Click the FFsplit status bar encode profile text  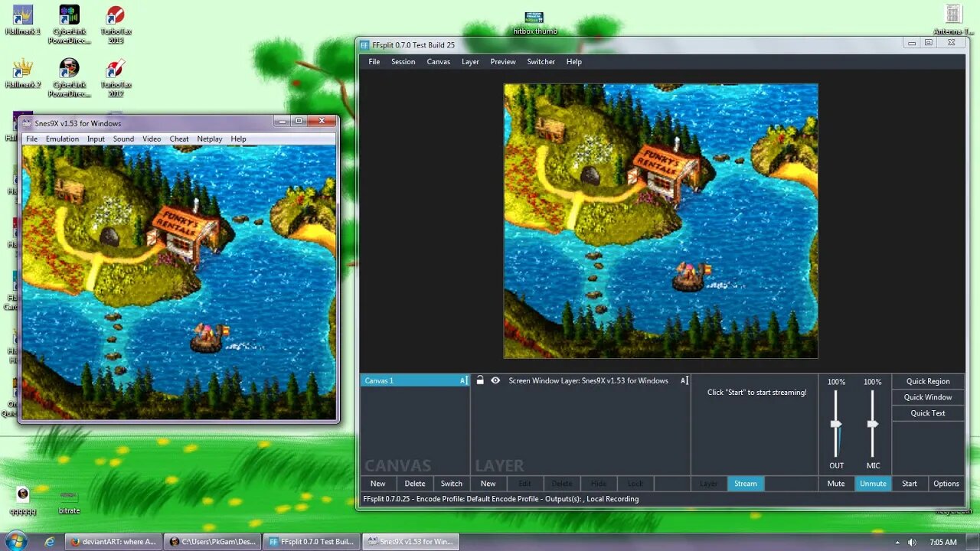(501, 499)
